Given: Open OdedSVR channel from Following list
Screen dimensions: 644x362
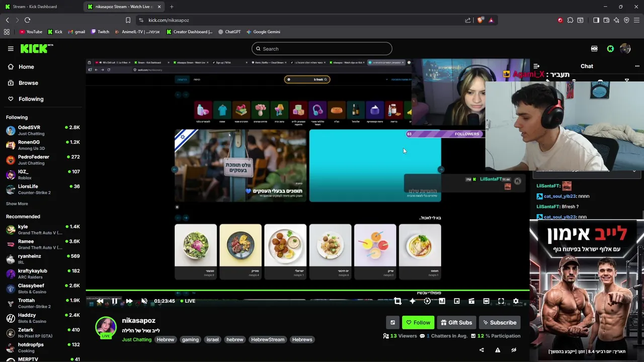Looking at the screenshot, I should (x=43, y=130).
